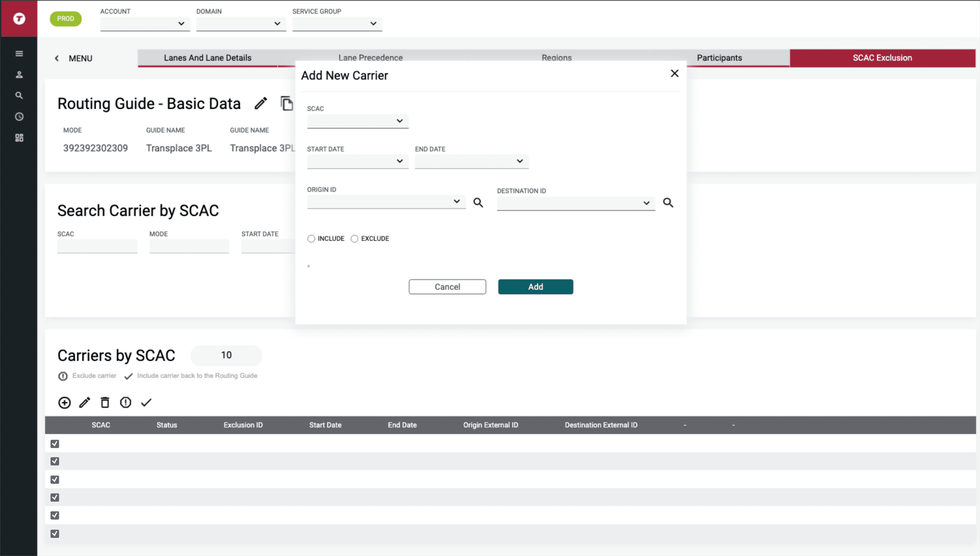Click the Add button
The width and height of the screenshot is (980, 556).
pyautogui.click(x=536, y=287)
